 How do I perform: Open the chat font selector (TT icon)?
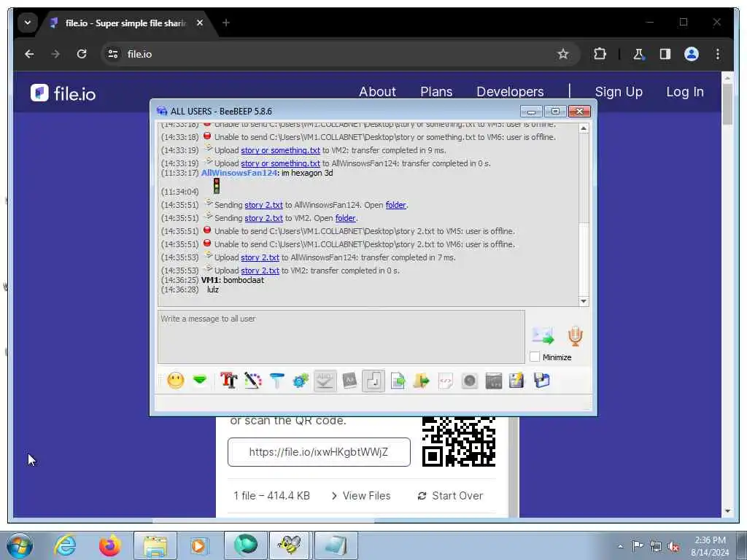point(228,381)
